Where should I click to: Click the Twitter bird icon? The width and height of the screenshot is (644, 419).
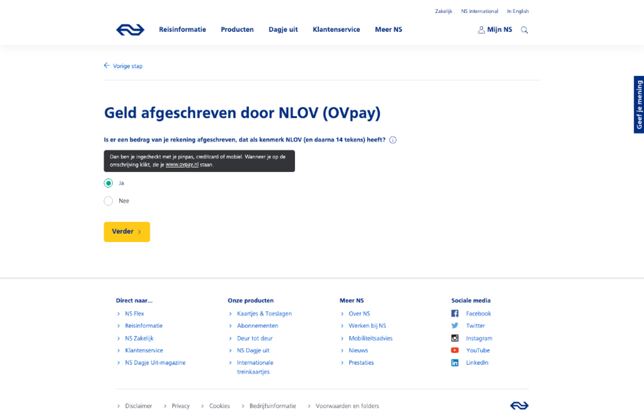click(x=455, y=326)
